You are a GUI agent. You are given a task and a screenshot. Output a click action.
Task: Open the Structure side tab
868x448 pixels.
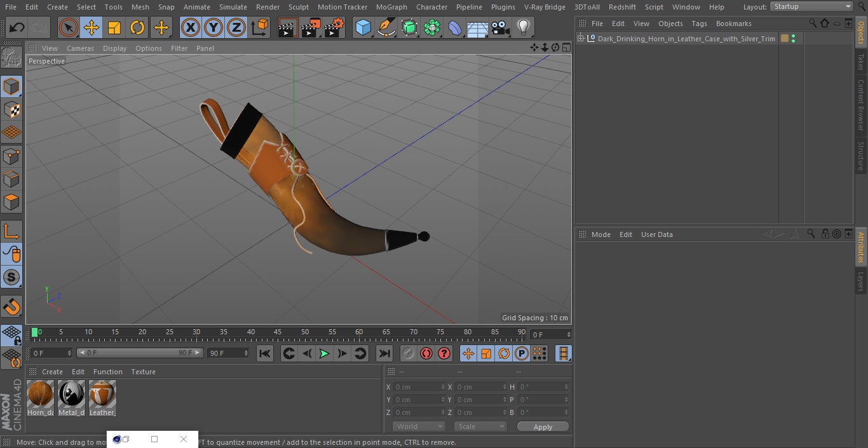pos(861,156)
